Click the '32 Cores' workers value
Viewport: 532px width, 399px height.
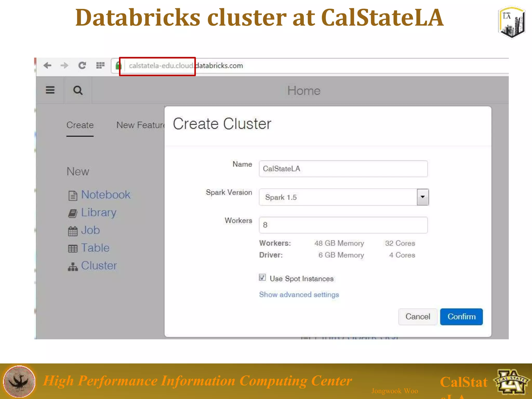tap(400, 243)
